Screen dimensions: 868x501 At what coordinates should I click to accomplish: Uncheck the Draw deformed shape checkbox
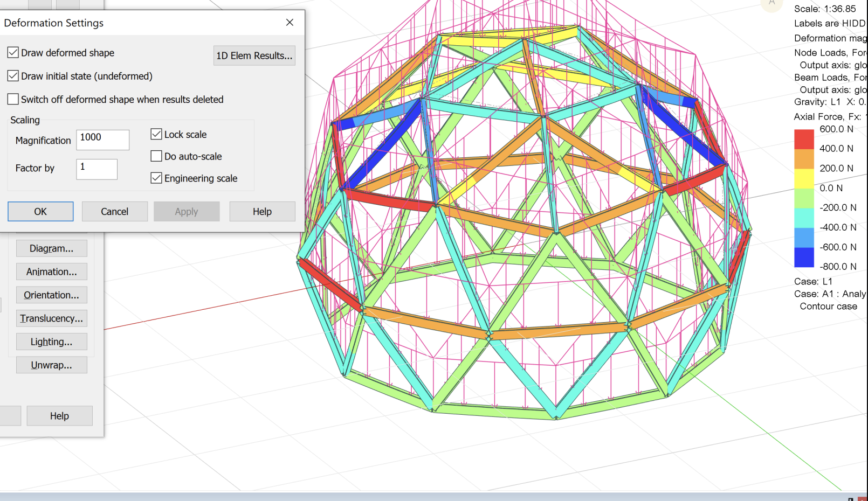(x=13, y=53)
